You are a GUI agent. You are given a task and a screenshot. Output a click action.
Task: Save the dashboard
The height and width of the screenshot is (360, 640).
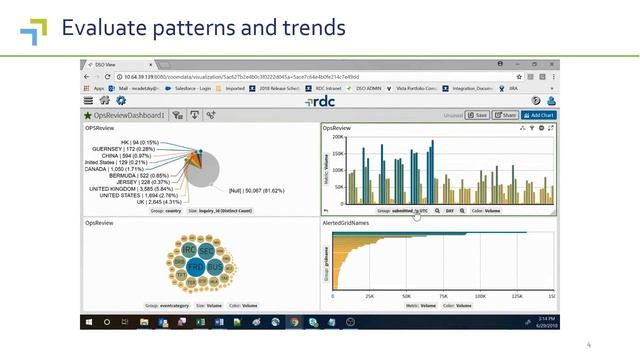click(477, 116)
